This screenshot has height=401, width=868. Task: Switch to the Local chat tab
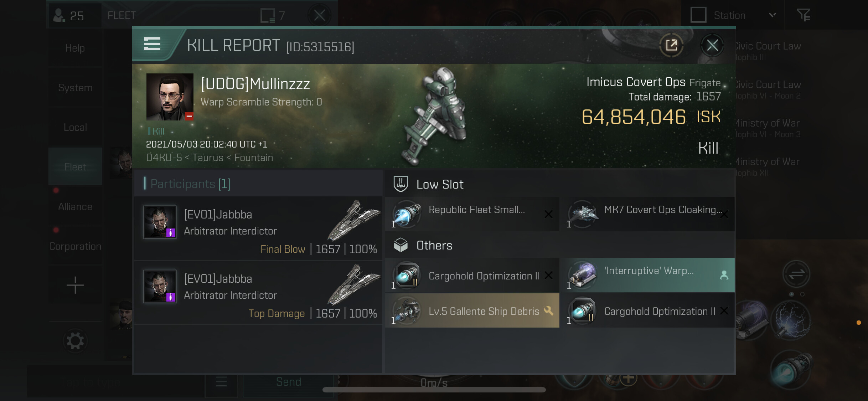(x=75, y=127)
